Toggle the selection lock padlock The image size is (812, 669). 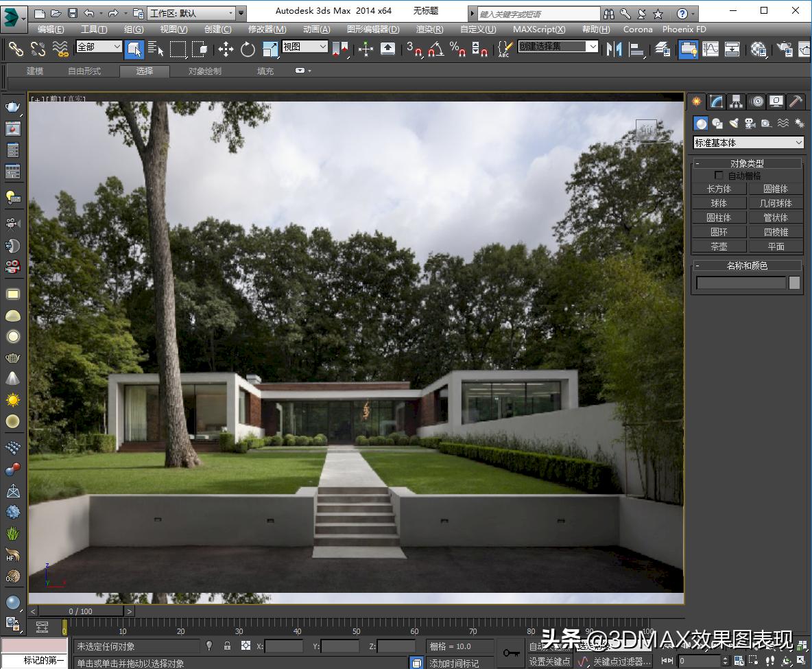(227, 646)
